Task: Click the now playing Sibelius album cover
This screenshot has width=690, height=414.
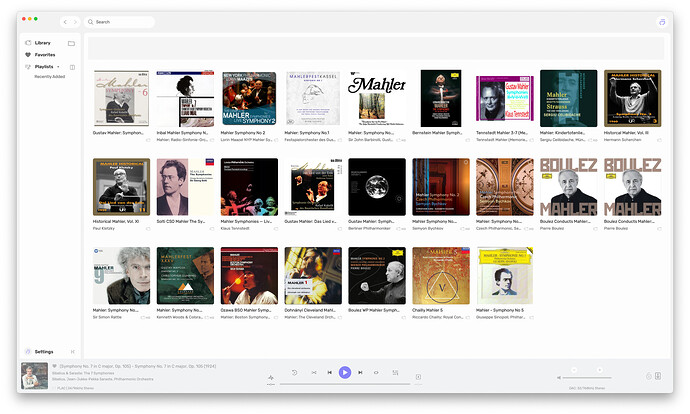Action: [x=34, y=376]
